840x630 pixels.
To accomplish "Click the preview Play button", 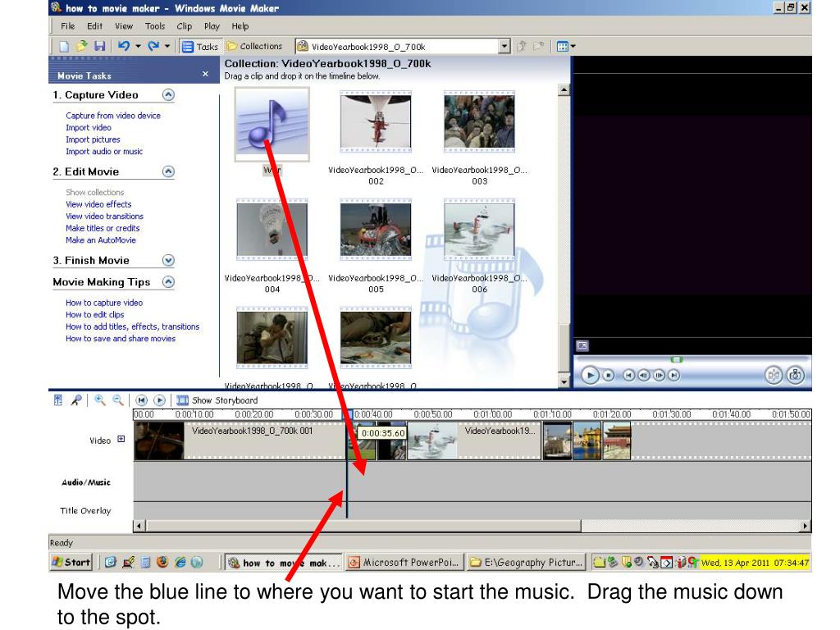I will coord(590,376).
